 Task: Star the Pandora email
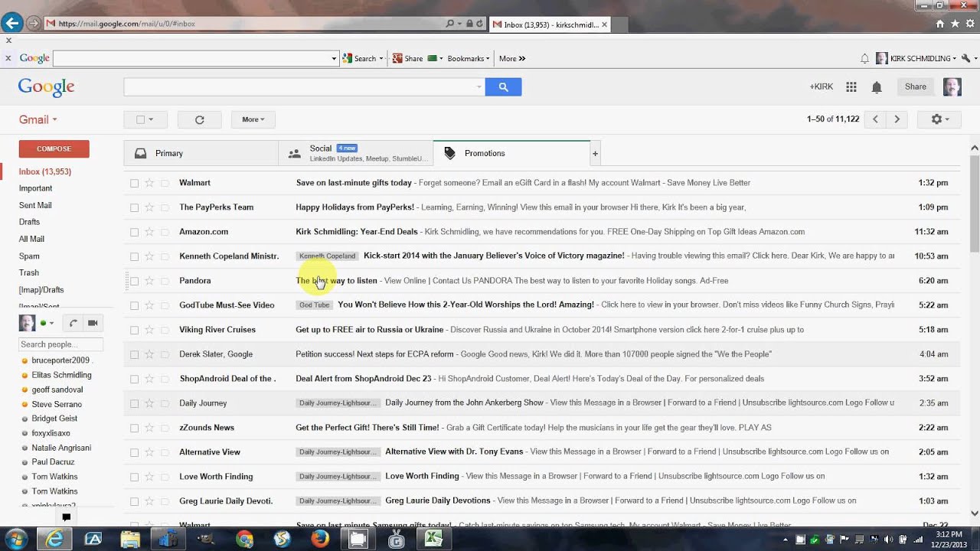click(x=149, y=281)
